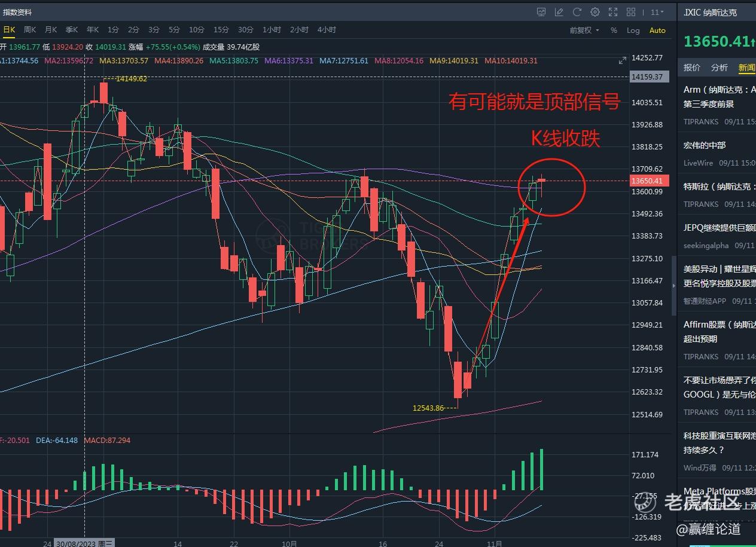This screenshot has width=756, height=547.
Task: Open the 分析 analysis tab
Action: [720, 68]
